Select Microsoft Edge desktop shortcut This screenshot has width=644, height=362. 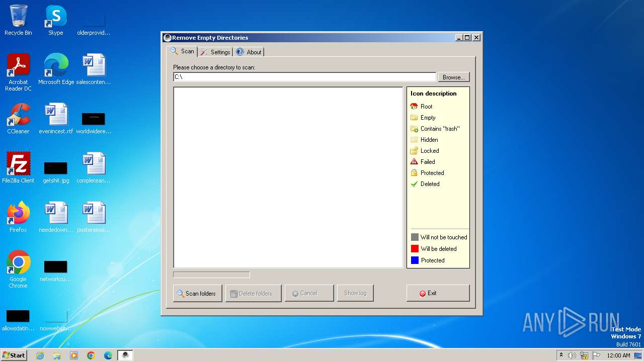(x=56, y=69)
